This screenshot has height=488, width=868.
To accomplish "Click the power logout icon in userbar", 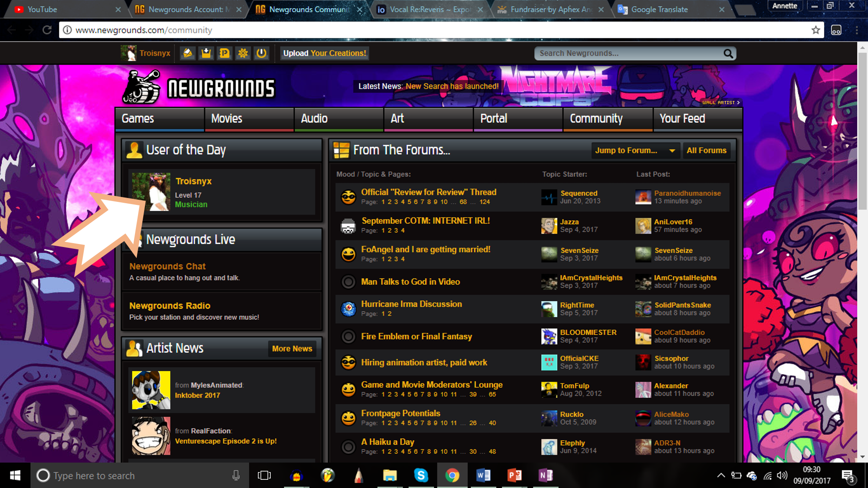I will pos(261,53).
